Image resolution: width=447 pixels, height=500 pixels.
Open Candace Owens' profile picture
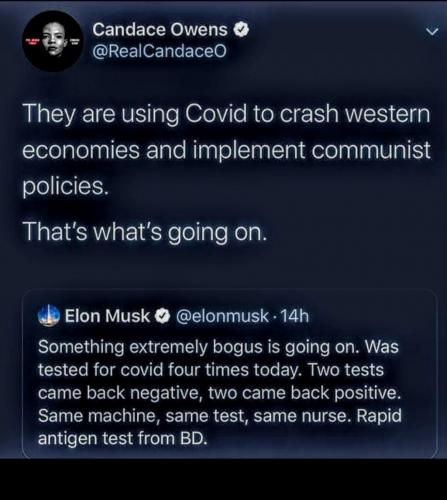point(52,42)
